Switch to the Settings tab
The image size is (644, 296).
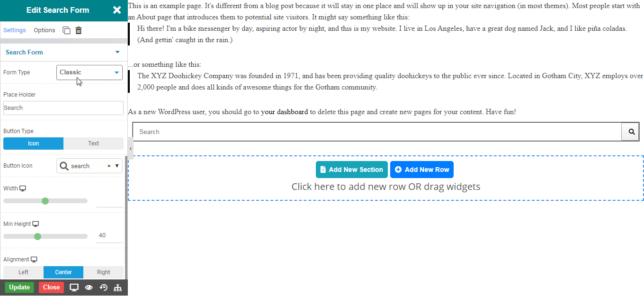point(15,30)
